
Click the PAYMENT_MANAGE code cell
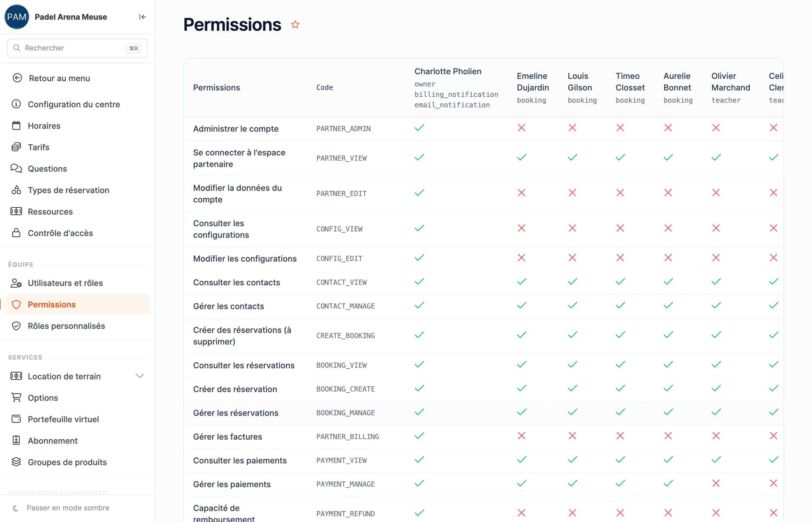click(x=345, y=484)
